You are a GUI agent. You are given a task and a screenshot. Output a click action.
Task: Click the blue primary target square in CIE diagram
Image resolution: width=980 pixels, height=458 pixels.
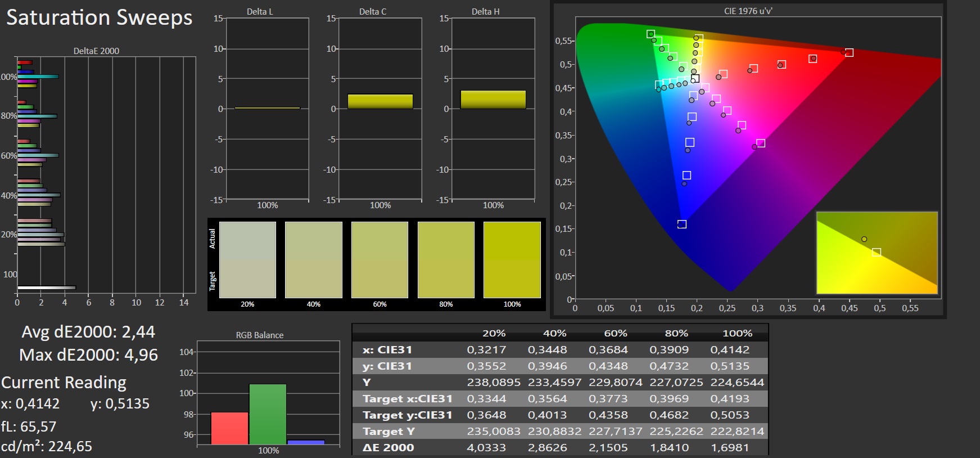[x=682, y=224]
